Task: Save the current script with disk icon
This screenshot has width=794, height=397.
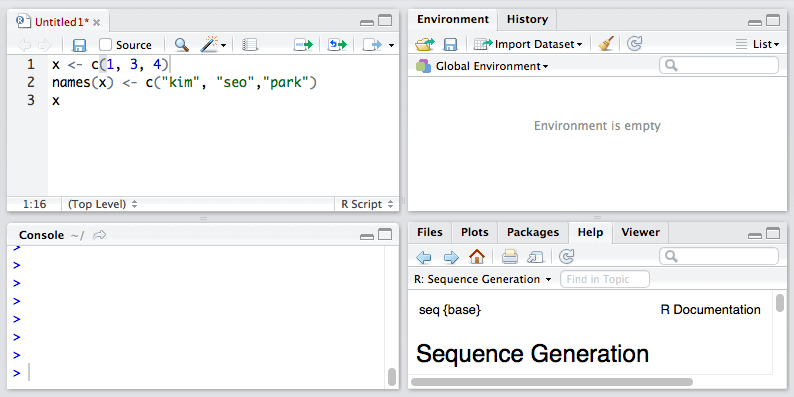Action: point(80,45)
